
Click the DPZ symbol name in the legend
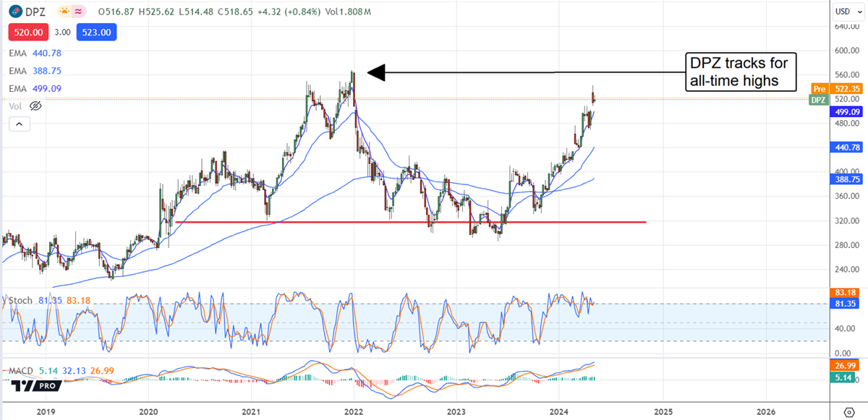35,12
